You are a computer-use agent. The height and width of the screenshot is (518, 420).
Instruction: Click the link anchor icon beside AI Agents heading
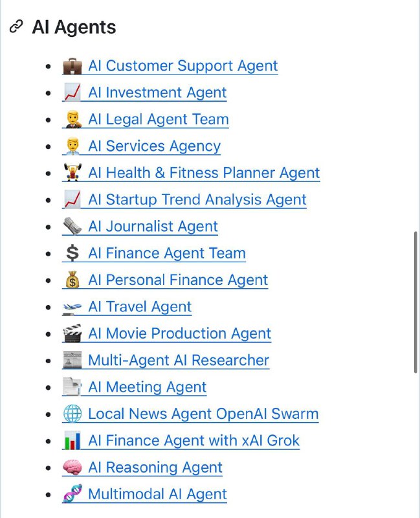(x=16, y=27)
